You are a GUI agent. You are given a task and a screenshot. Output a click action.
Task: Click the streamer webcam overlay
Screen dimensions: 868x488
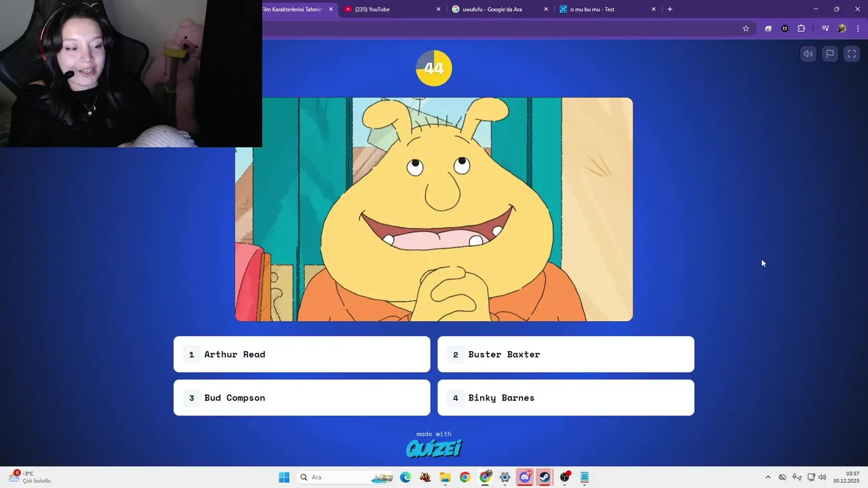[x=131, y=73]
